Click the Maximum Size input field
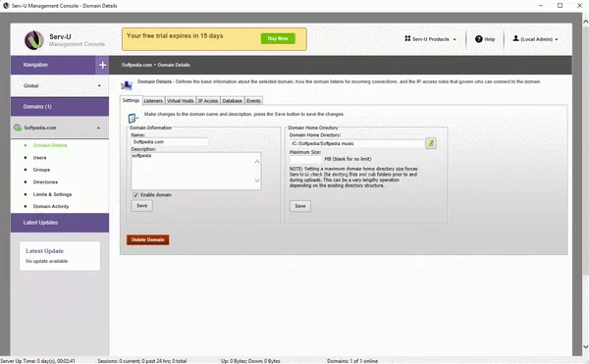 coord(305,159)
